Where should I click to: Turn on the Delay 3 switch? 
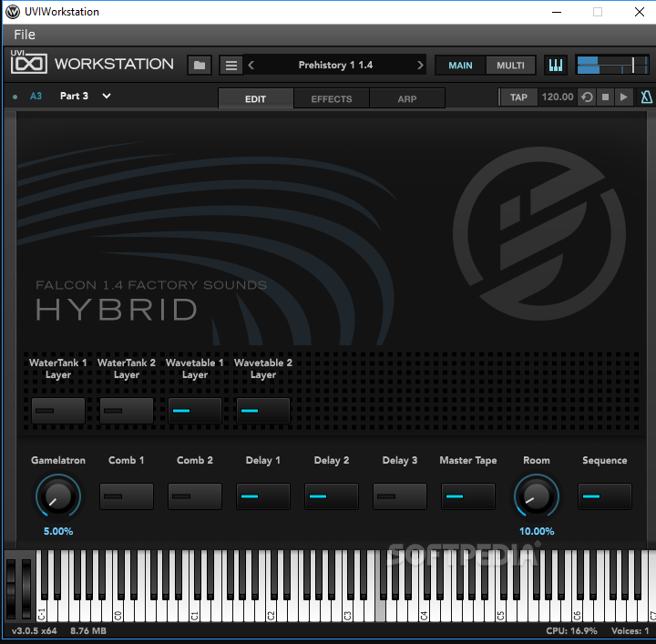[x=400, y=496]
